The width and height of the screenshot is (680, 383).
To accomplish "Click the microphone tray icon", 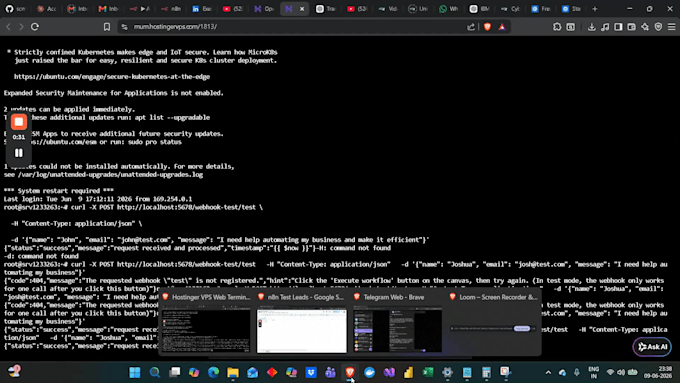I will [x=577, y=372].
